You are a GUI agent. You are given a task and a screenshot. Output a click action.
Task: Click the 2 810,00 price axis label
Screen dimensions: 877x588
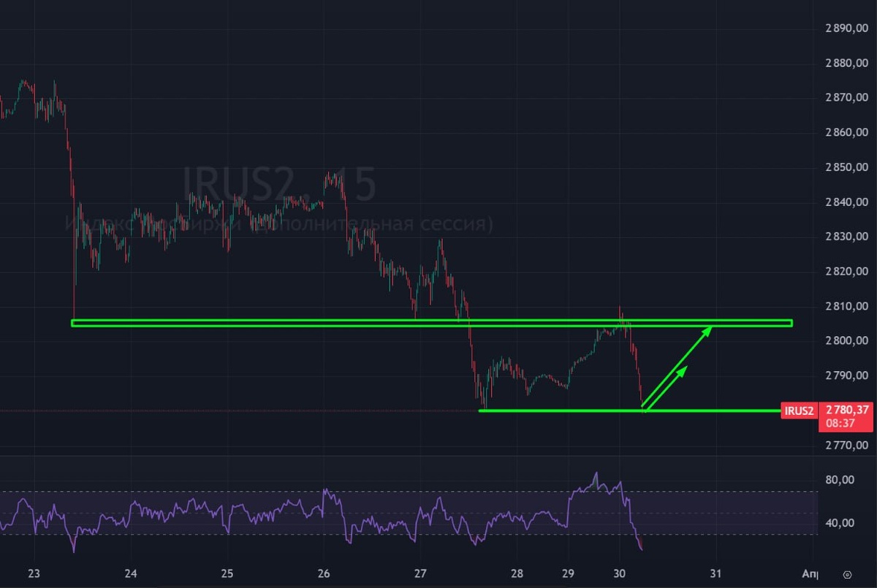847,306
